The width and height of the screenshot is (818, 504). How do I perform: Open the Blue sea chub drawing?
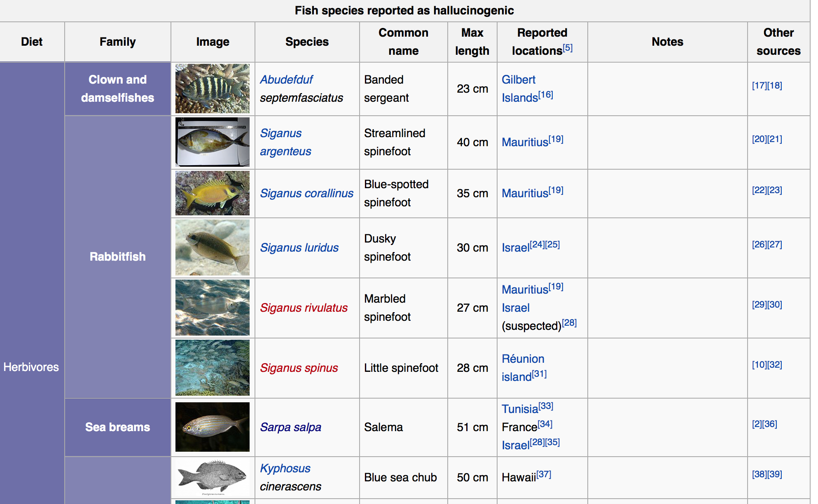[213, 477]
